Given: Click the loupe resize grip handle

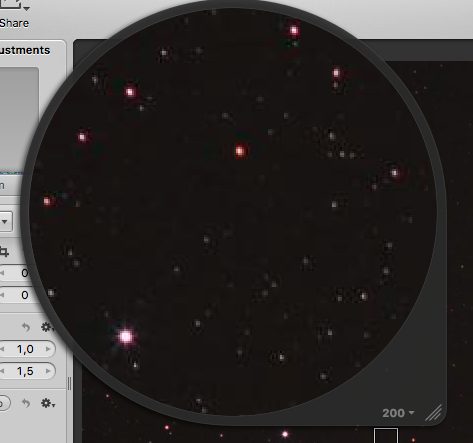Looking at the screenshot, I should tap(434, 413).
